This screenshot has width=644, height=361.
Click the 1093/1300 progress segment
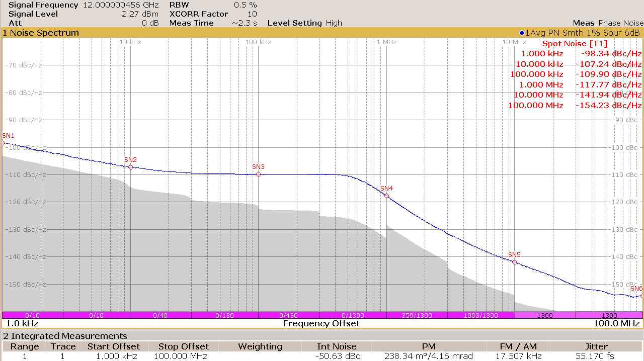(481, 315)
